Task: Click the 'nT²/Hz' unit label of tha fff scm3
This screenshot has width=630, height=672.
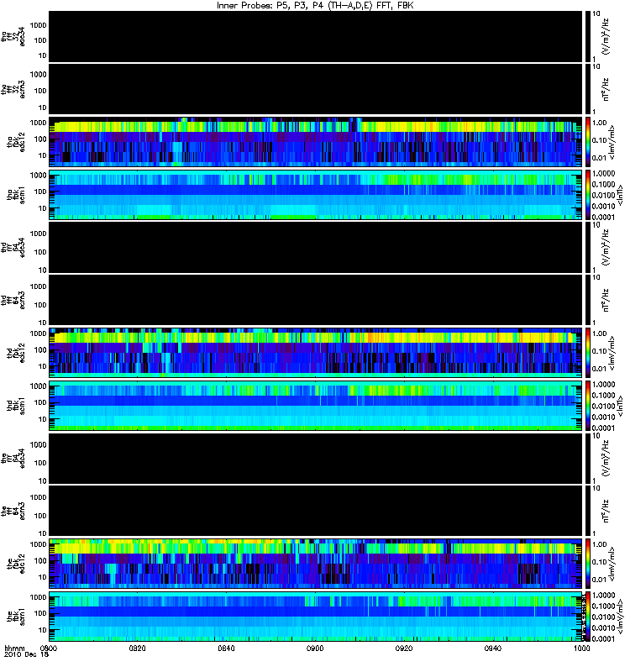Action: coord(606,89)
